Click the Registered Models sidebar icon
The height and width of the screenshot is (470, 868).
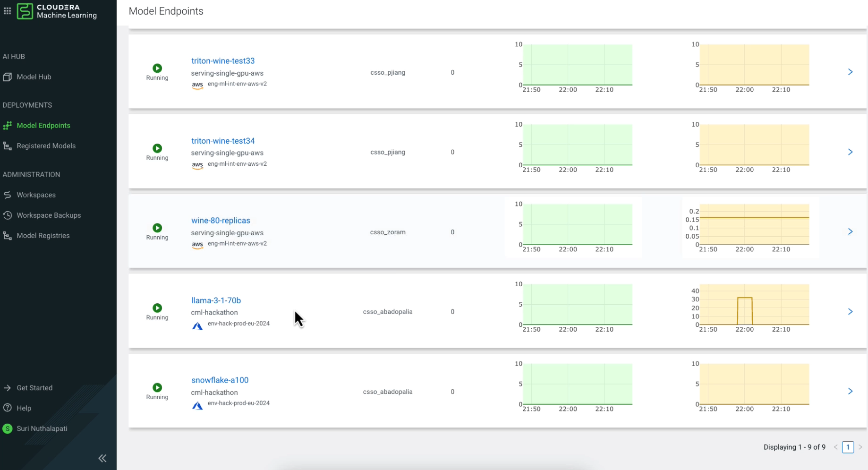click(x=7, y=146)
